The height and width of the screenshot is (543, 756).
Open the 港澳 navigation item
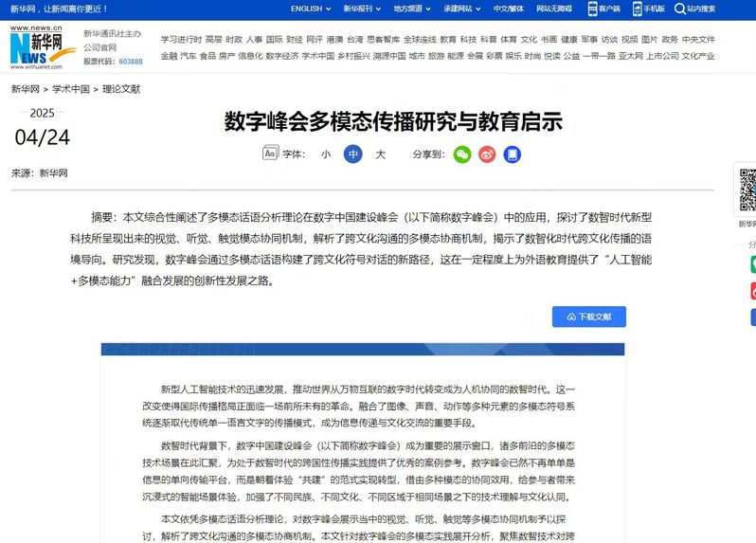tap(334, 40)
